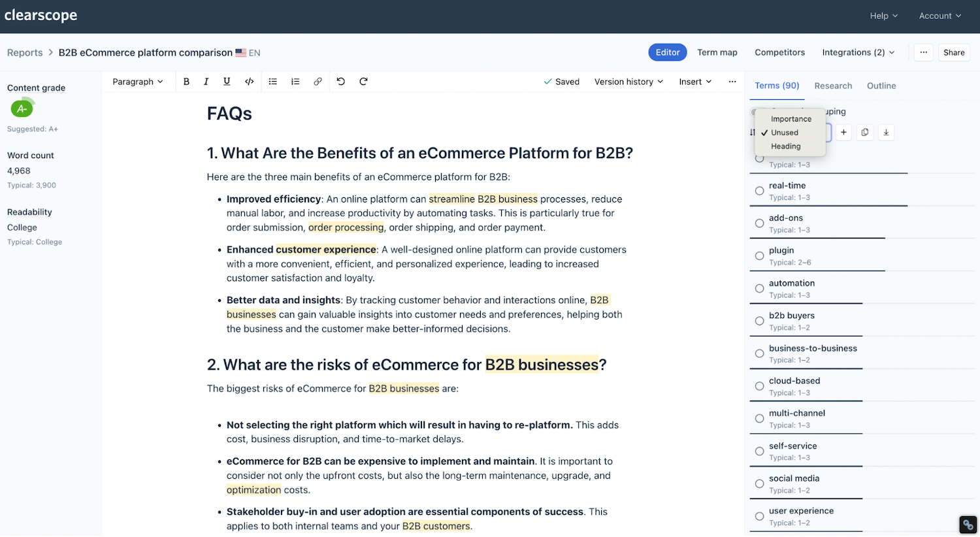Open the Help menu
This screenshot has width=980, height=537.
pyautogui.click(x=883, y=16)
